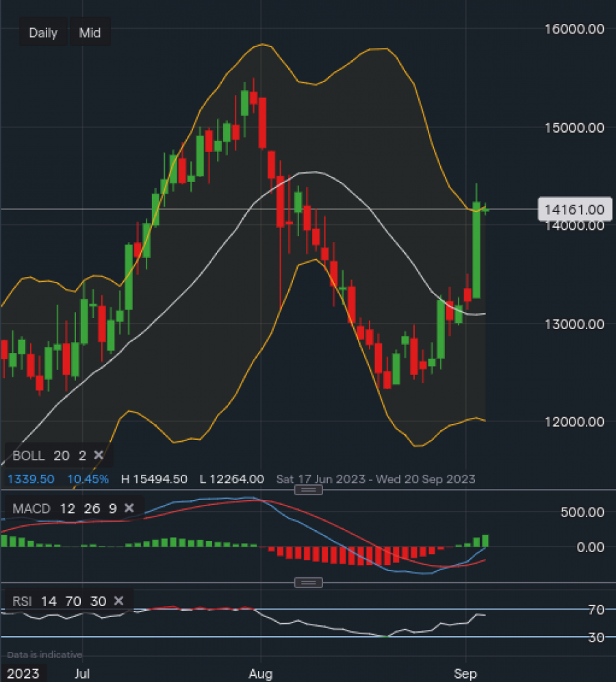Click the resize grip above the MACD panel
This screenshot has width=616, height=682.
308,490
